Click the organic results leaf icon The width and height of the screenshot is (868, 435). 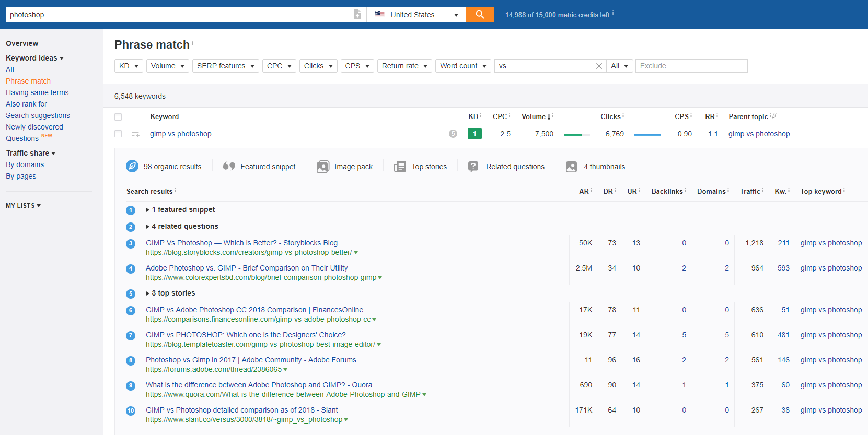[x=132, y=167]
